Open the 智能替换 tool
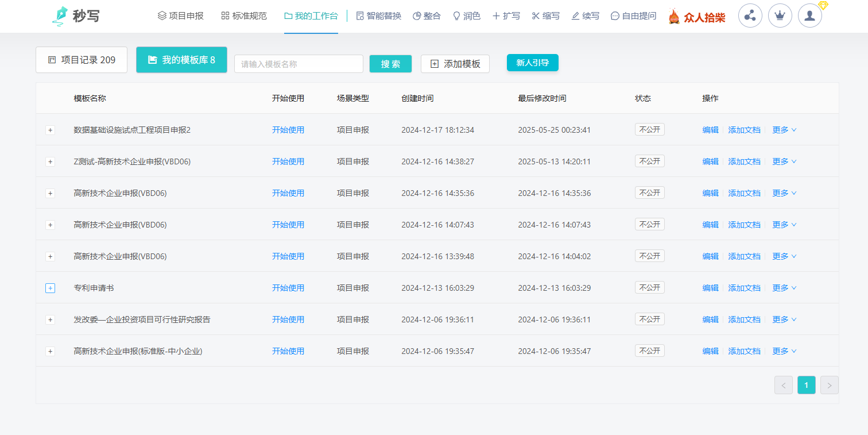This screenshot has height=435, width=868. (378, 16)
